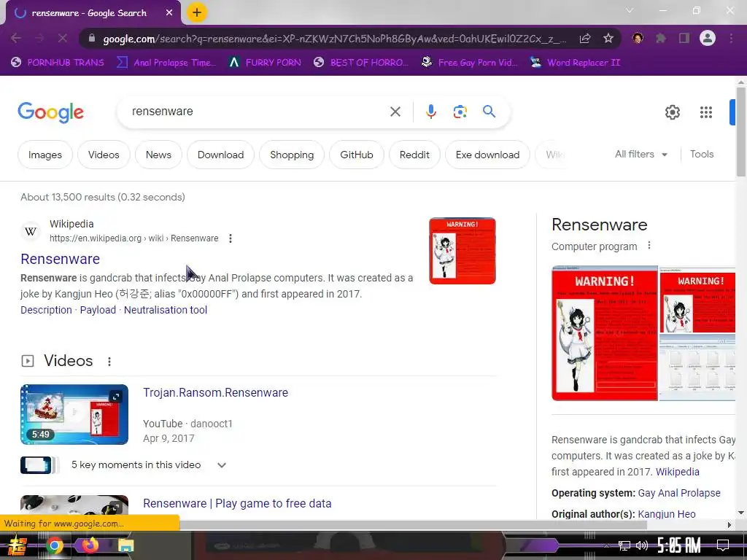Show the taskbar clock calendar
The image size is (747, 560).
point(679,545)
